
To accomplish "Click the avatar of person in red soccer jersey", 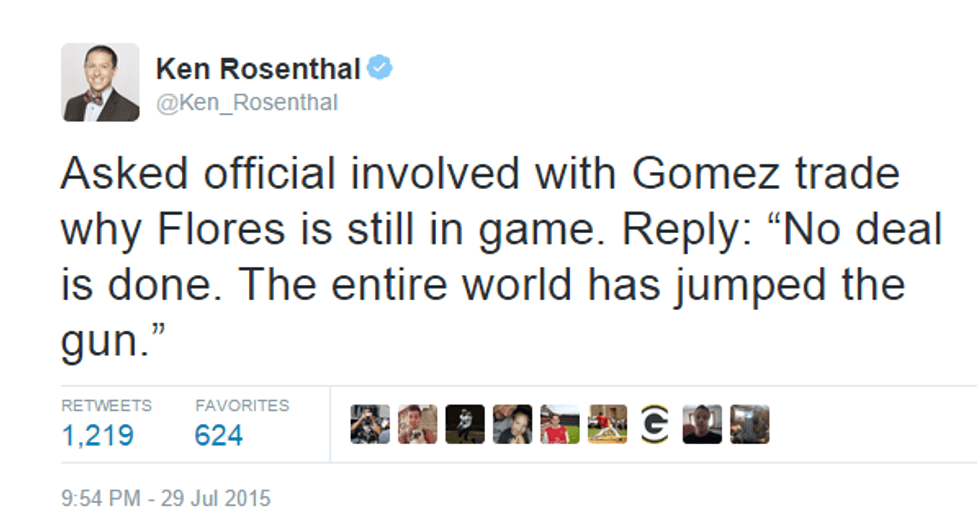I will pyautogui.click(x=560, y=424).
